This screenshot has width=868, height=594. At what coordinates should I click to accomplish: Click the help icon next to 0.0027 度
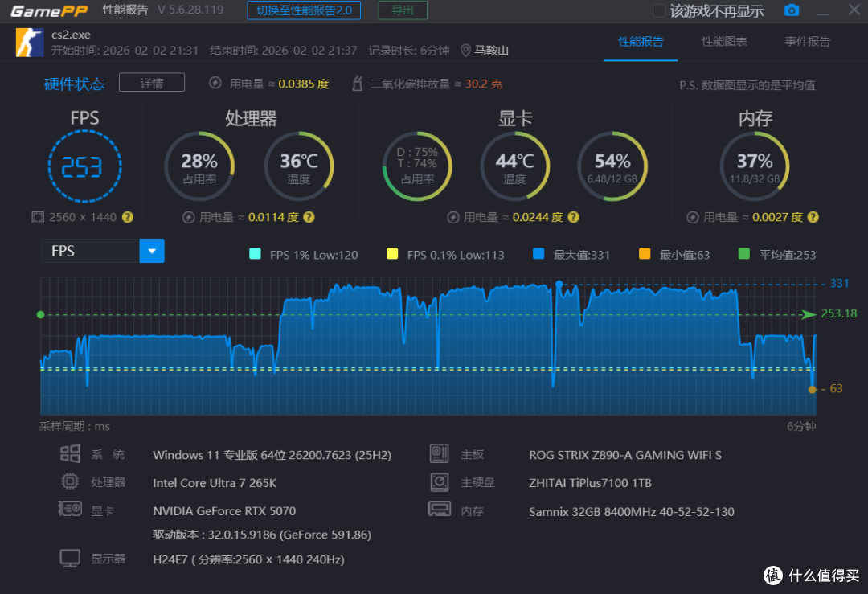(813, 217)
